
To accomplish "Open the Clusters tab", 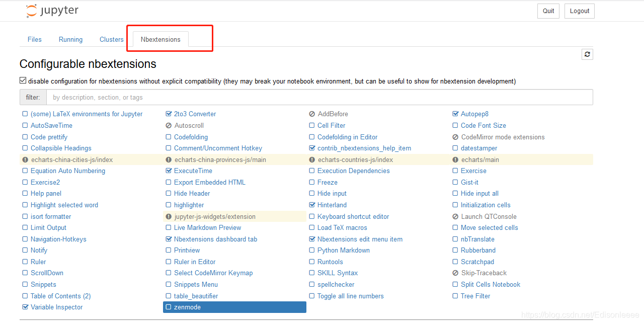I will coord(112,39).
